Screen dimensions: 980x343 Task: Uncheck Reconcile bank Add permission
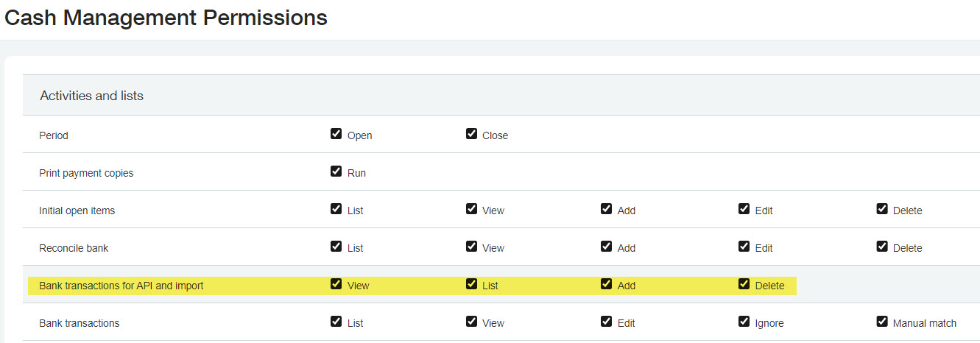coord(606,247)
